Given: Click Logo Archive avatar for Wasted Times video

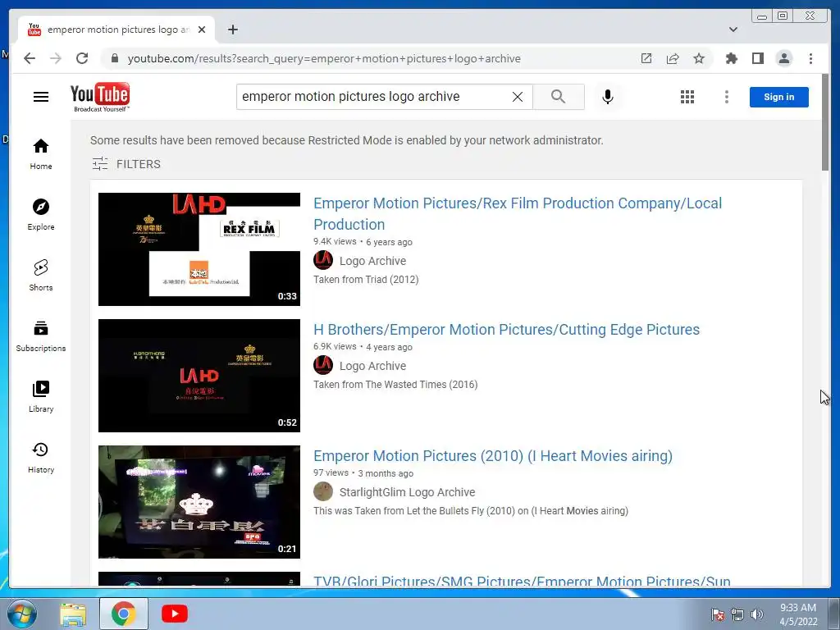Looking at the screenshot, I should (323, 365).
